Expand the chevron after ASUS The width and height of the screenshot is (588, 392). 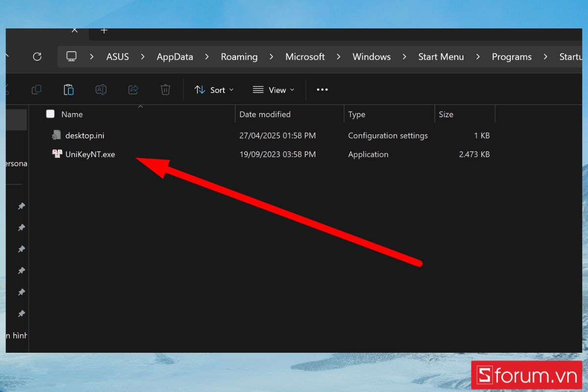click(143, 57)
